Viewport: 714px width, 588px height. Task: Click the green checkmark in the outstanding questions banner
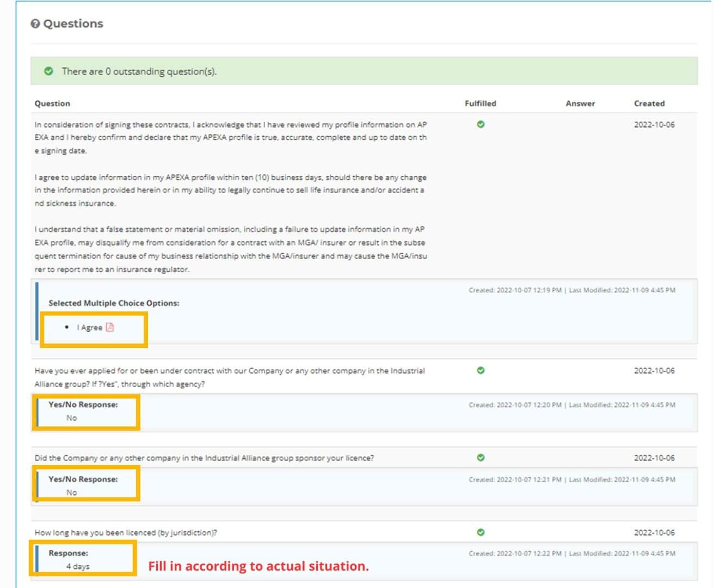point(48,71)
